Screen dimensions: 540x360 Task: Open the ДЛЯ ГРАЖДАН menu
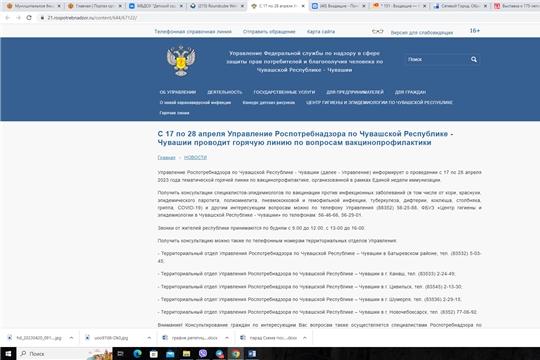coord(410,92)
